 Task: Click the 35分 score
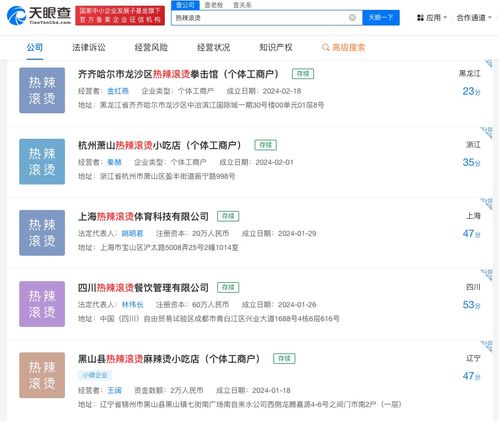click(x=471, y=162)
